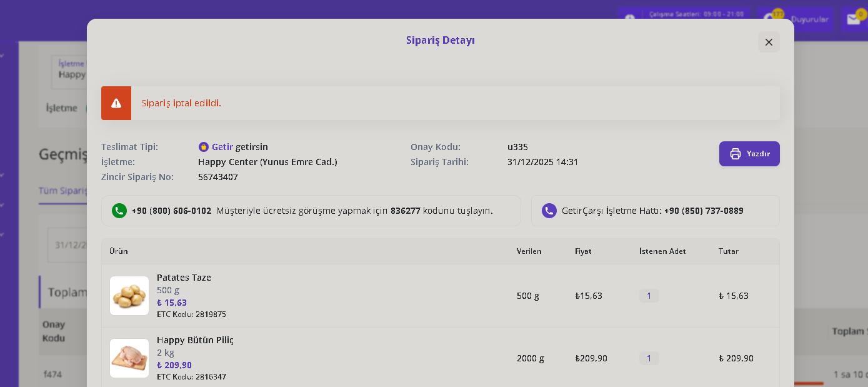
Task: Click the quantity badge 1 in Bütün Piliç row
Action: (649, 358)
